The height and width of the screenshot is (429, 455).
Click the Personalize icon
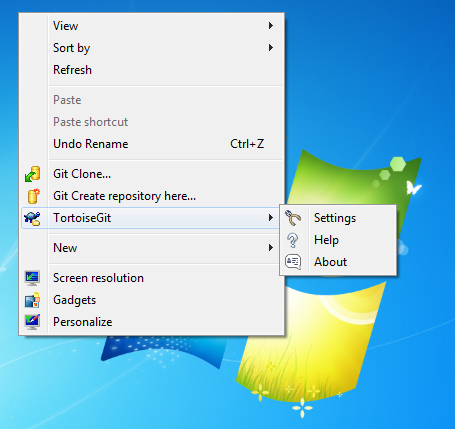[x=32, y=322]
